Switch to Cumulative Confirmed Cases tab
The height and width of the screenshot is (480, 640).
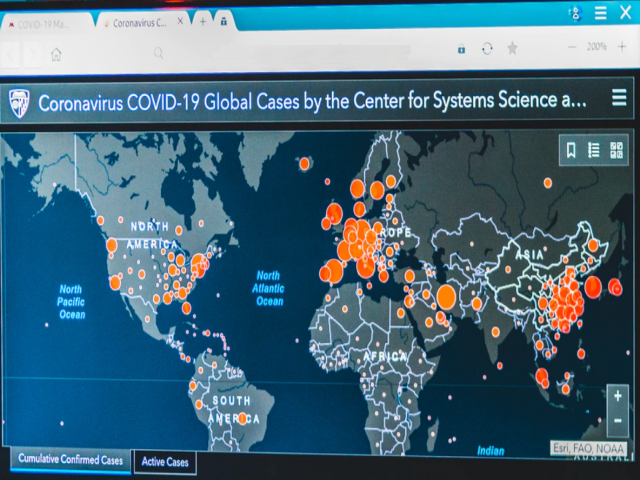(71, 460)
